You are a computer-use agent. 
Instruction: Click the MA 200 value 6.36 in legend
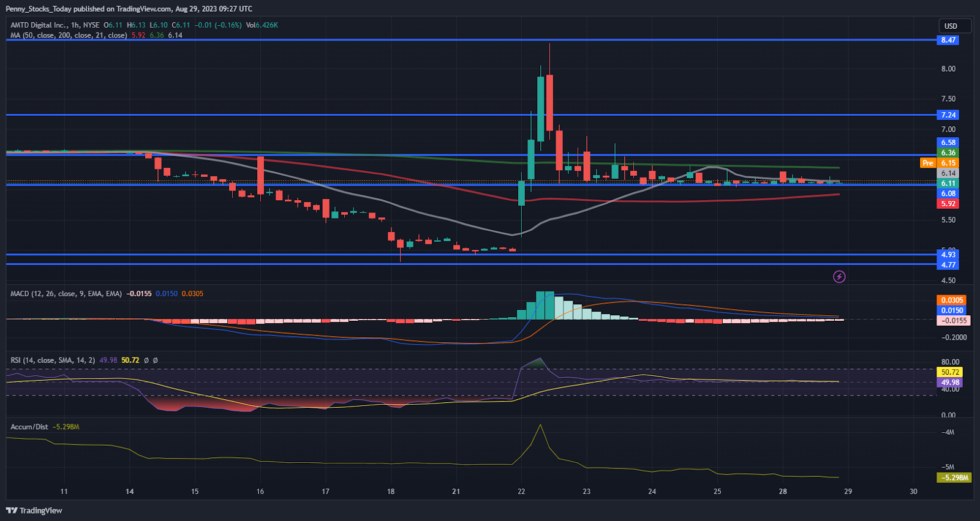point(157,36)
